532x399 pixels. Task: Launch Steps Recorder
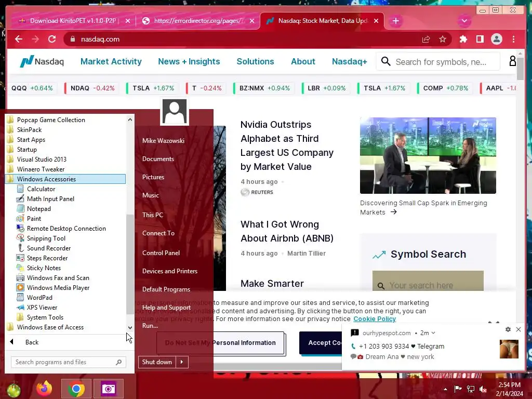[47, 258]
